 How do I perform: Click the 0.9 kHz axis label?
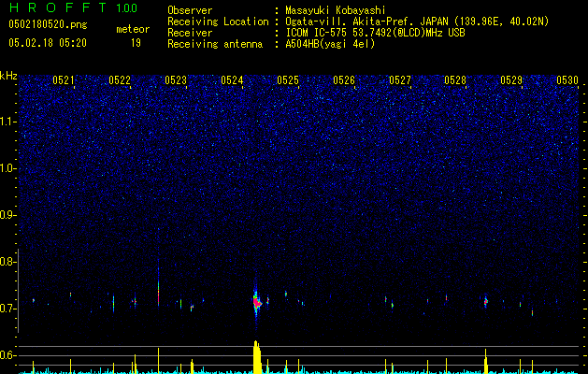click(x=8, y=215)
